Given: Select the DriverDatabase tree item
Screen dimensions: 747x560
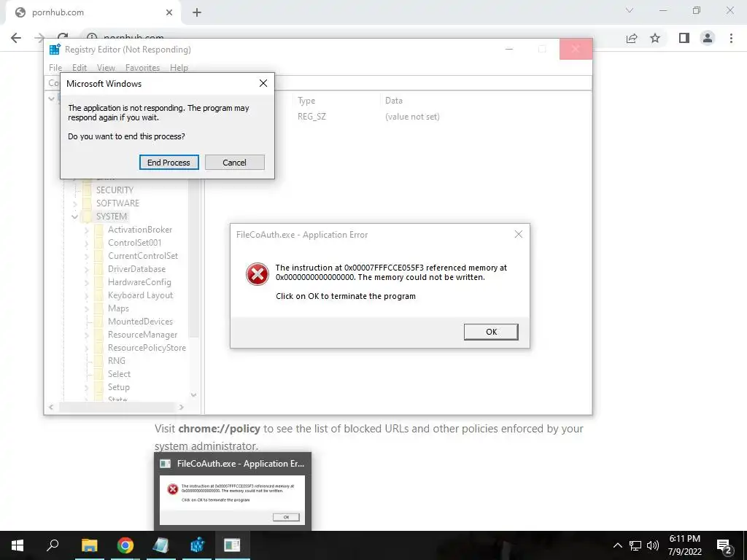Looking at the screenshot, I should point(136,269).
